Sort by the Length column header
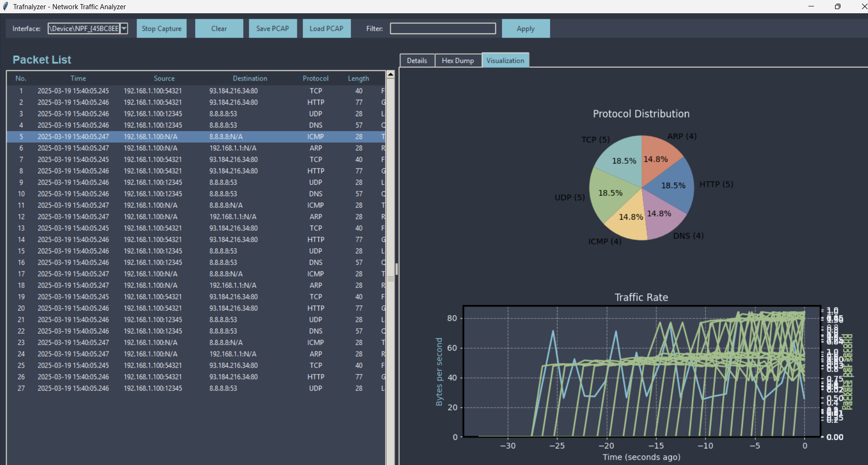 click(358, 78)
